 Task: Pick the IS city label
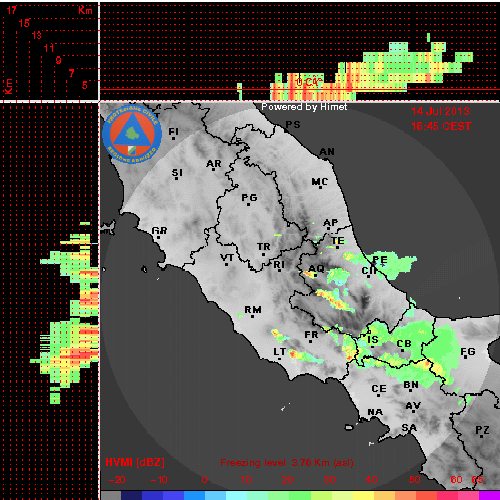pyautogui.click(x=373, y=340)
